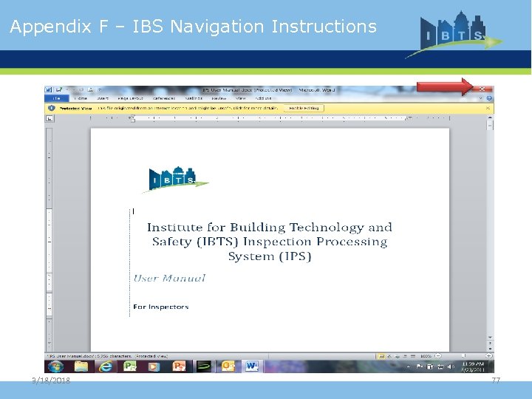Select the Mailings ribbon tab
The image size is (532, 399).
coord(194,98)
